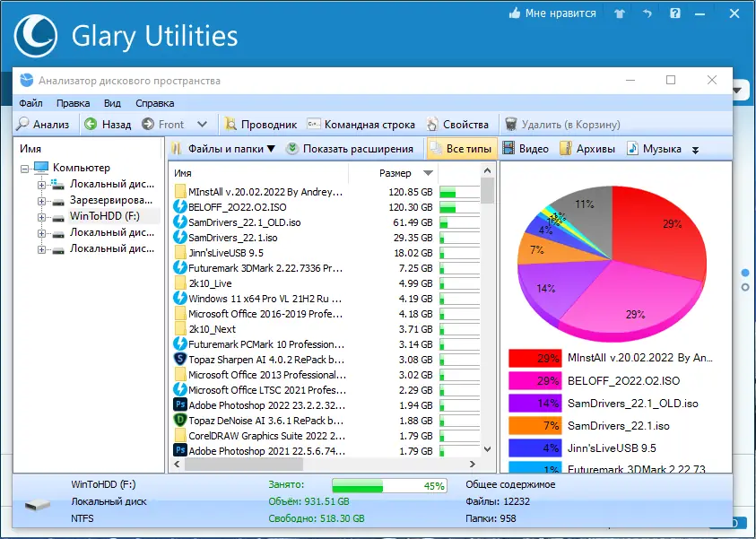Viewport: 756px width, 539px height.
Task: Select Зарезервирова... drive in tree
Action: click(x=111, y=200)
